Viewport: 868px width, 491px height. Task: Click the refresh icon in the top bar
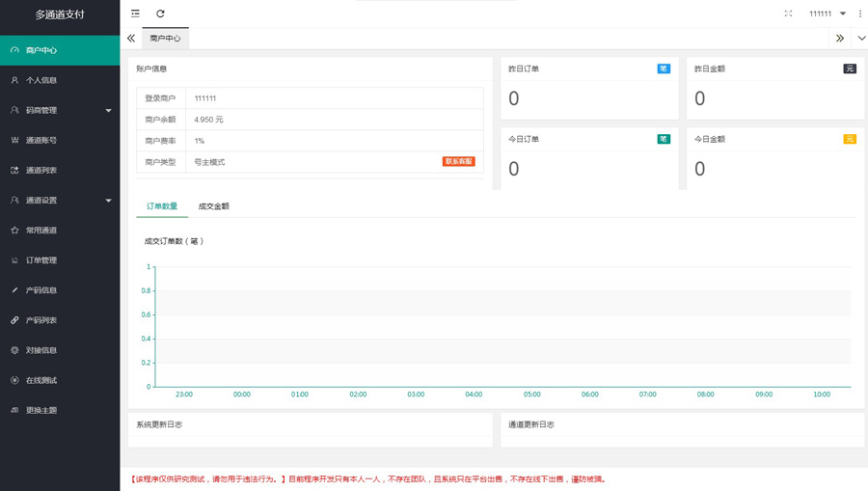click(160, 14)
